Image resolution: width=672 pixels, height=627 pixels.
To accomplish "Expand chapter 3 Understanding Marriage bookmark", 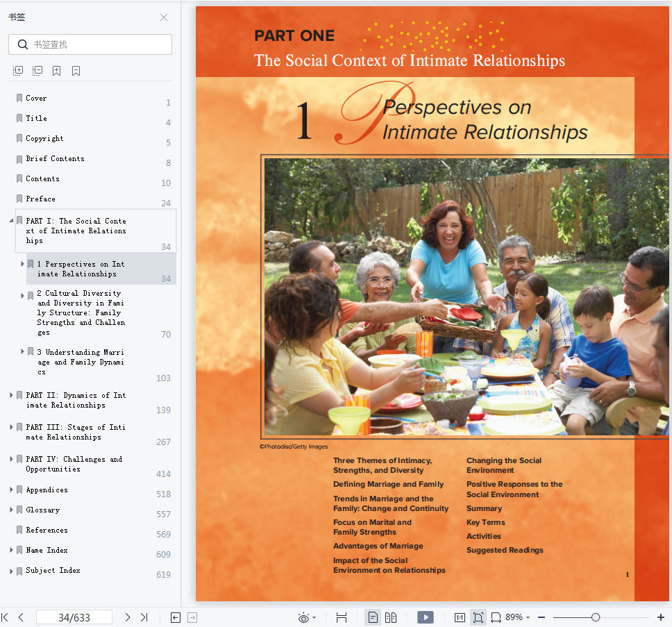I will tap(22, 351).
